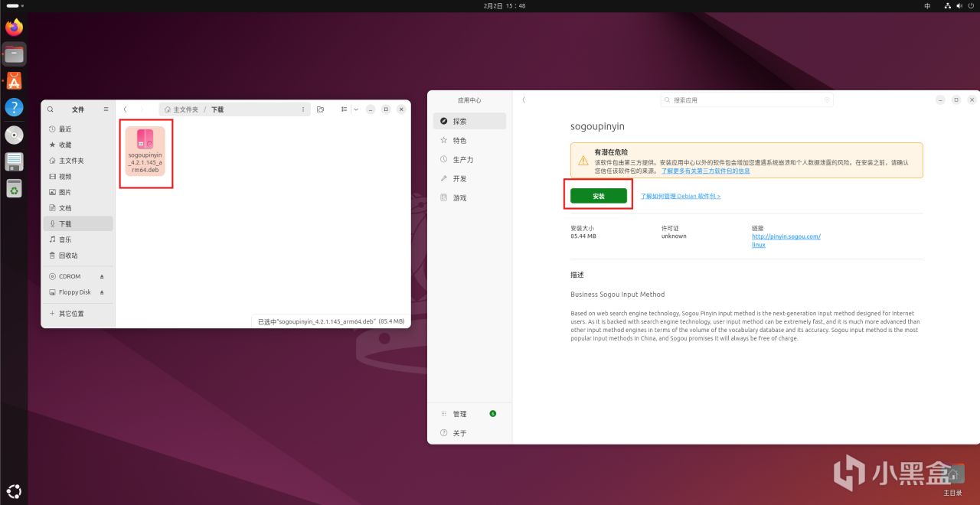The width and height of the screenshot is (980, 505).
Task: Open 视频 in the Files sidebar
Action: (78, 176)
